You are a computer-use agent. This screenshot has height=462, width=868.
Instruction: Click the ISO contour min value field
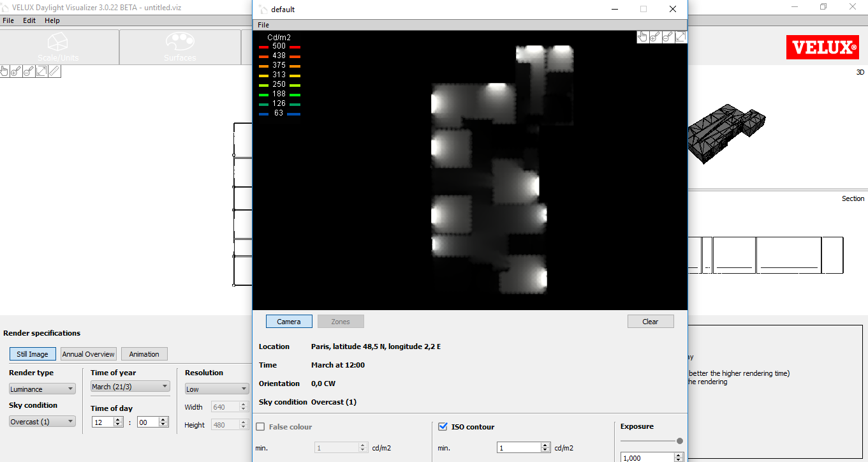click(x=519, y=448)
